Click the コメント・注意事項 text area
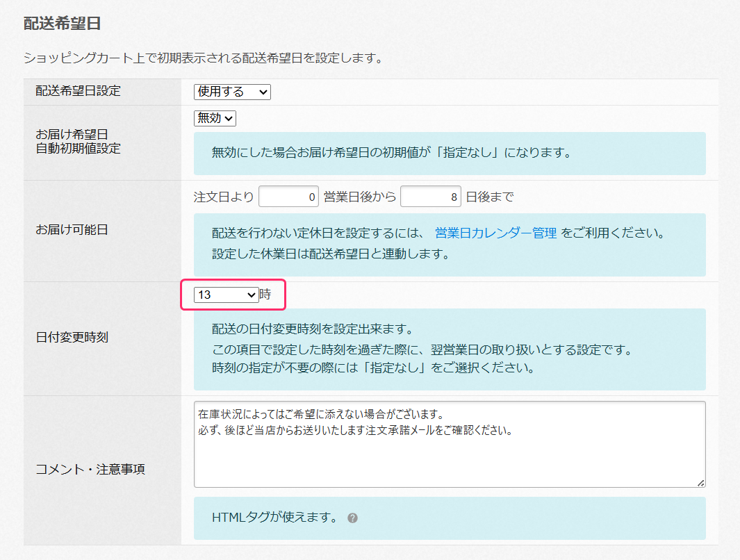Image resolution: width=740 pixels, height=560 pixels. tap(450, 444)
